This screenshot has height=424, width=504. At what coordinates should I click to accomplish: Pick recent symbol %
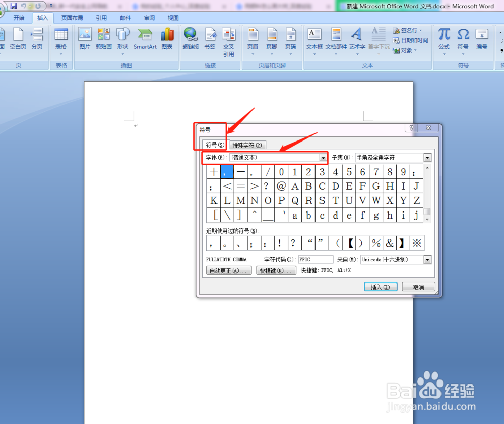pos(376,243)
